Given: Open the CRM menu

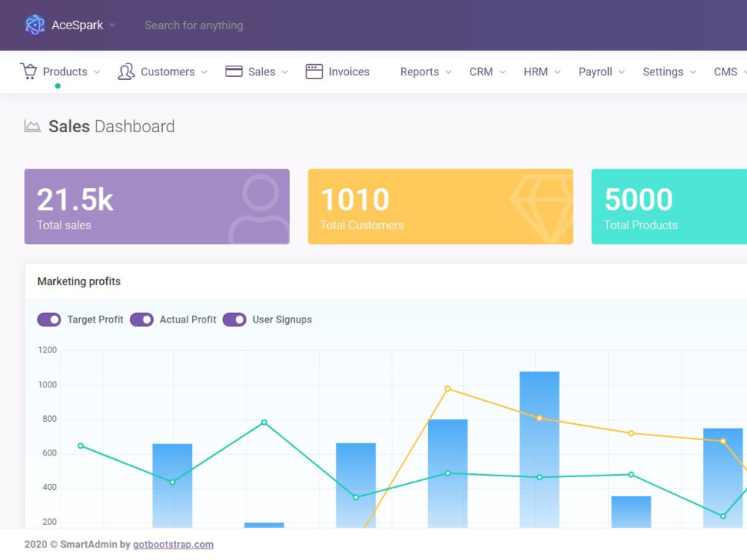Looking at the screenshot, I should [x=487, y=72].
